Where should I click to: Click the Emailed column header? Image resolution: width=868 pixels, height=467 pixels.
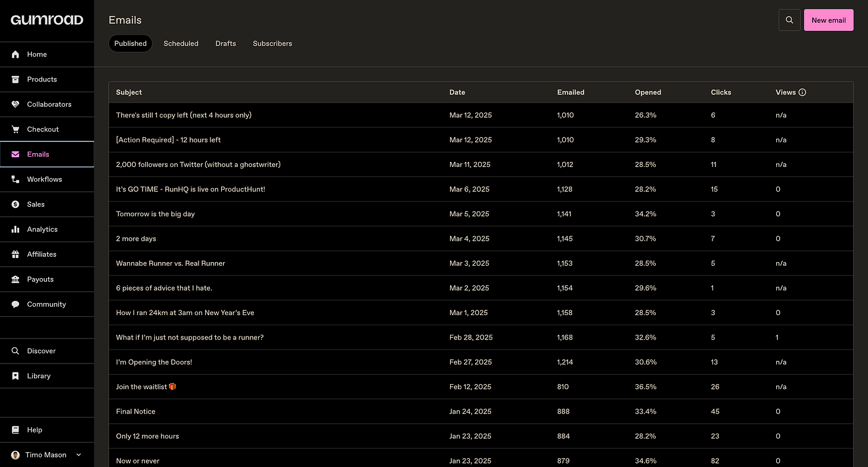point(571,92)
